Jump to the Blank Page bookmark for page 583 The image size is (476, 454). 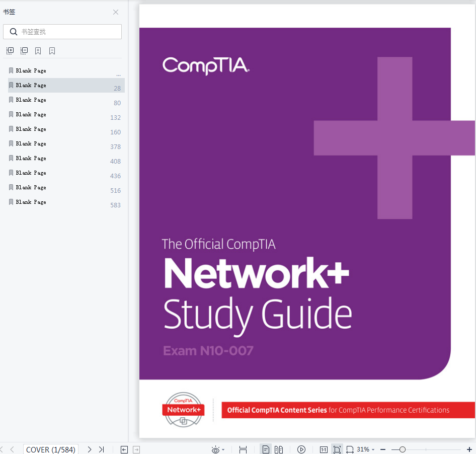coord(66,202)
